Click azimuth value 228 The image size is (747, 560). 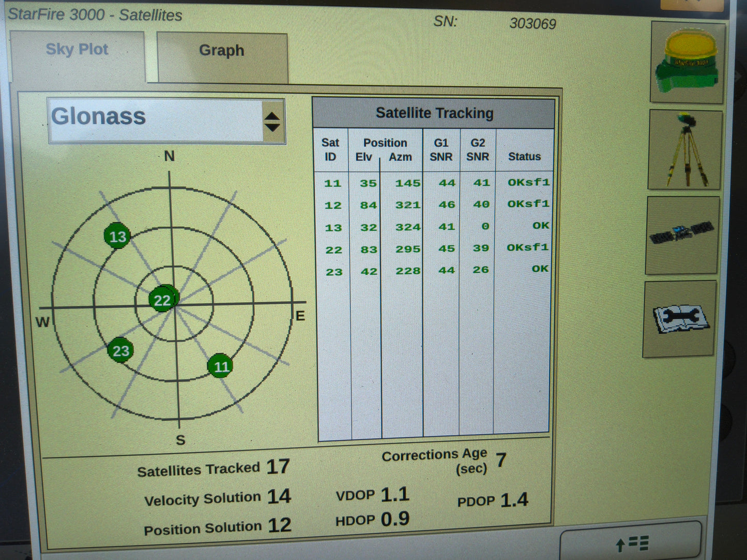click(x=408, y=271)
